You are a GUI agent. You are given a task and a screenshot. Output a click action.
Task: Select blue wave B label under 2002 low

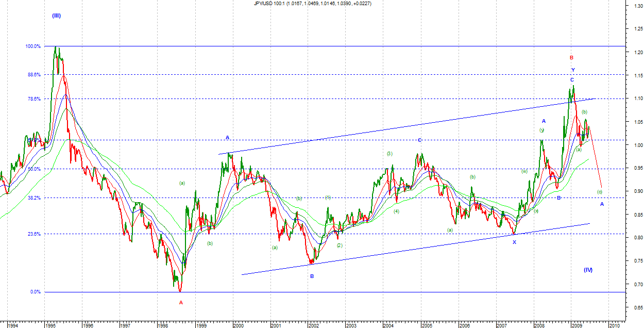click(x=312, y=276)
